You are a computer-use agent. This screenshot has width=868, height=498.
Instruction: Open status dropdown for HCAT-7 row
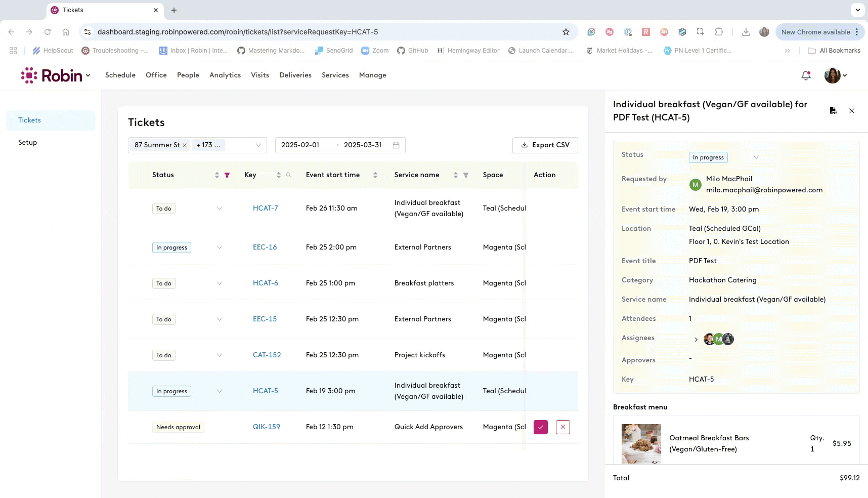220,209
